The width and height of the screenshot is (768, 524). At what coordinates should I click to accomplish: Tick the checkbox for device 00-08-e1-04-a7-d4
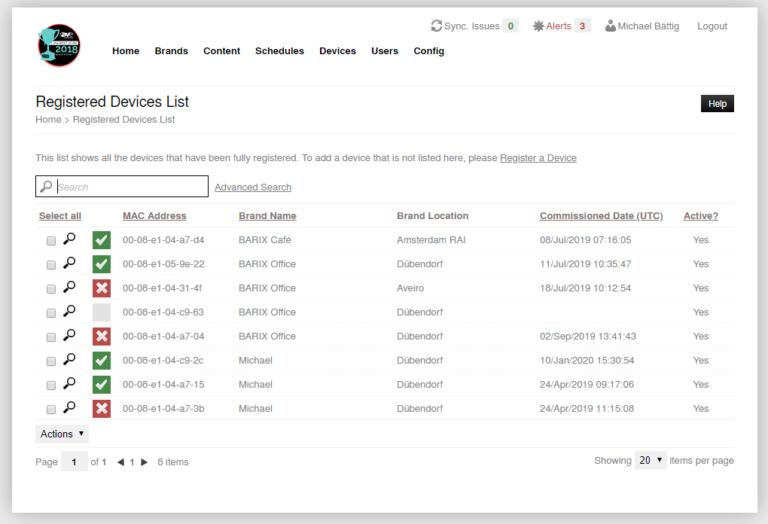click(x=51, y=240)
